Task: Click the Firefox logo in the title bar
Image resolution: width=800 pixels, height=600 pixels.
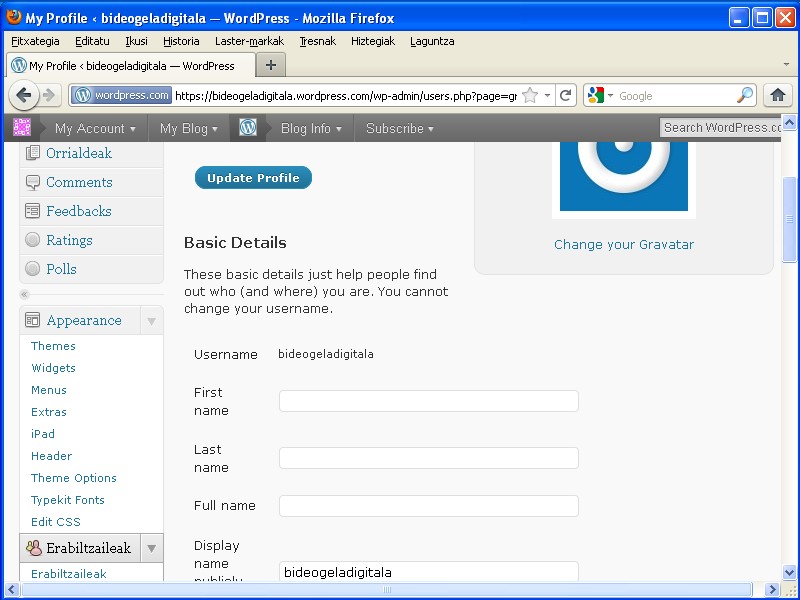Action: click(x=14, y=17)
